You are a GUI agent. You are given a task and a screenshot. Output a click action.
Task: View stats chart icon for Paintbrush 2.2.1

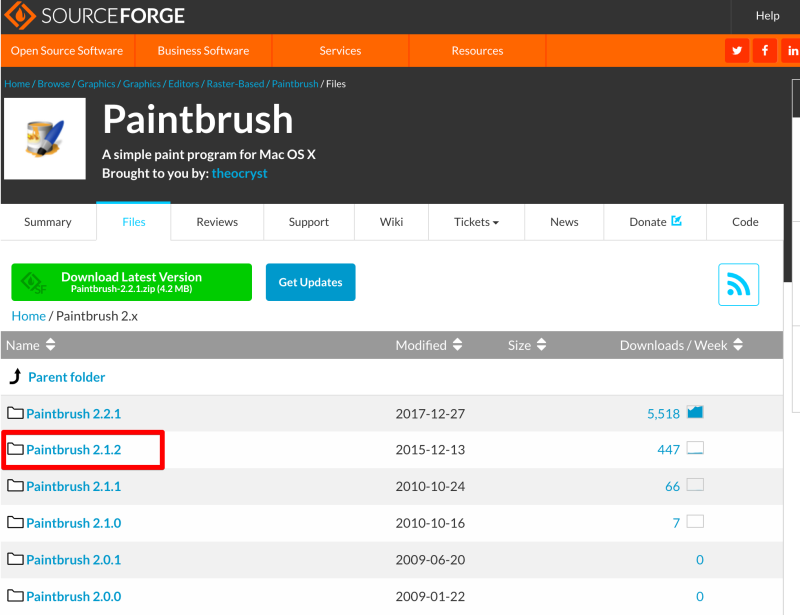[695, 412]
